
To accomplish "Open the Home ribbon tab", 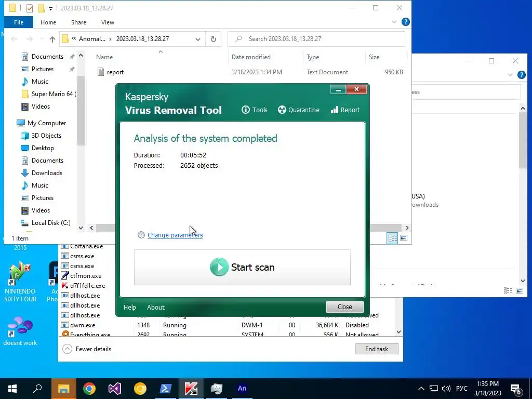I will [x=48, y=22].
